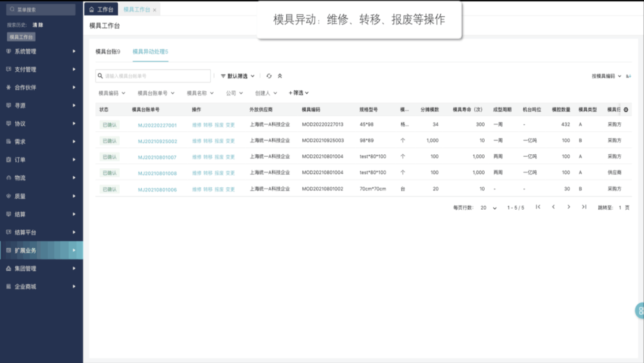
Task: Open 结算平台 menu in sidebar
Action: click(42, 232)
